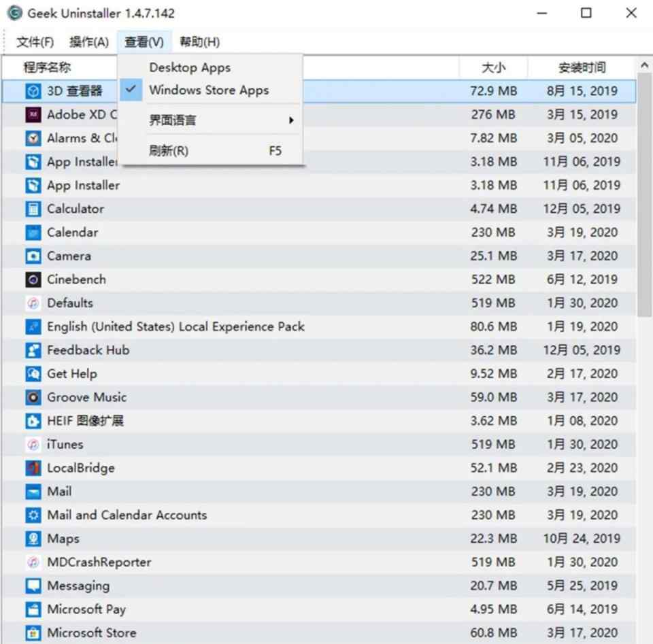Click the 5月 25, 2019 date cell
This screenshot has width=653, height=644.
(x=582, y=586)
